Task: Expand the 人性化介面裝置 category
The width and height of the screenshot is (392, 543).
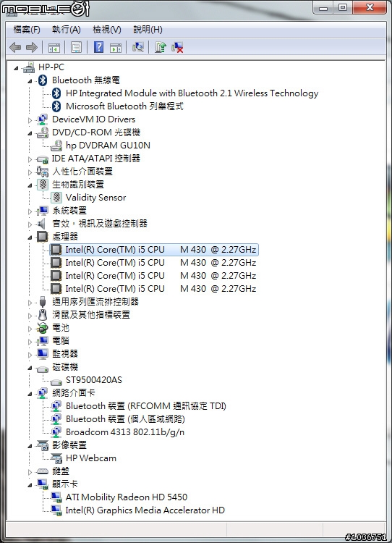Action: (30, 172)
